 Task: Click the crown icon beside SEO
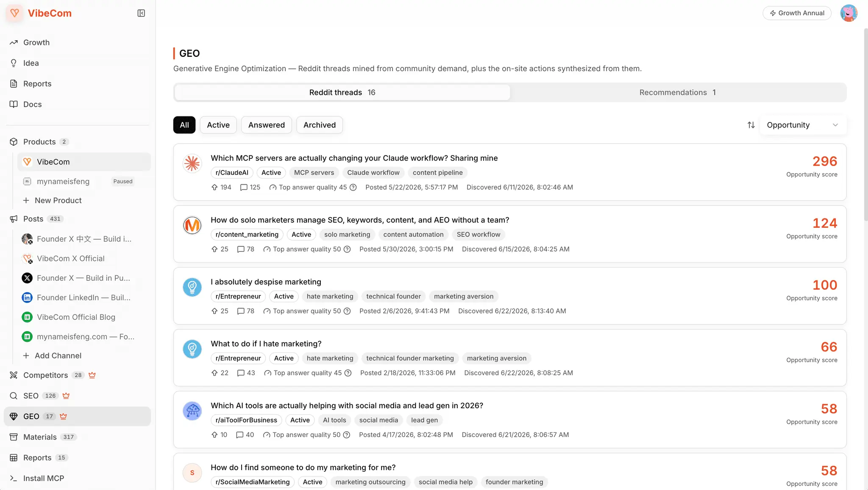(66, 396)
